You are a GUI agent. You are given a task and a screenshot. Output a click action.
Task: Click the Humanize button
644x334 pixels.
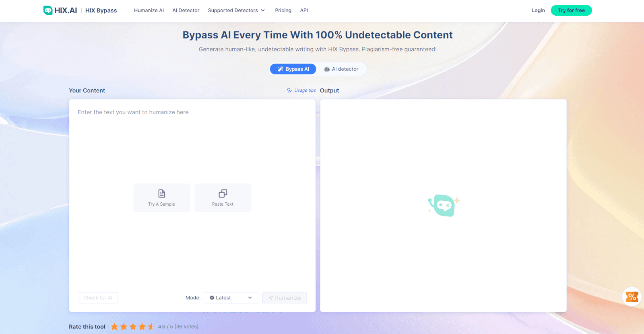coord(285,298)
